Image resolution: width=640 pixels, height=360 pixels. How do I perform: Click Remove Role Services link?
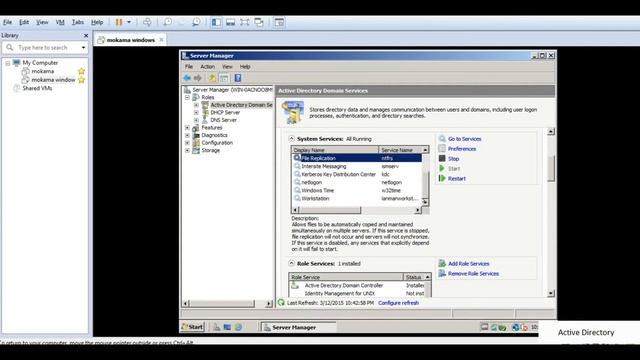point(473,274)
